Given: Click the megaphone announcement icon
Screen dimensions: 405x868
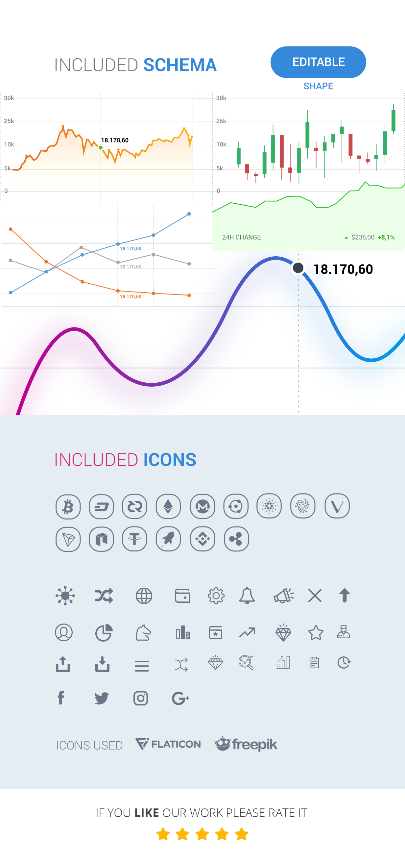Looking at the screenshot, I should tap(283, 596).
